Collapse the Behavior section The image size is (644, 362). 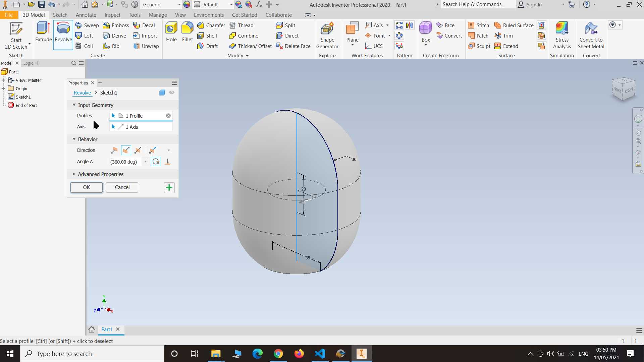tap(74, 139)
